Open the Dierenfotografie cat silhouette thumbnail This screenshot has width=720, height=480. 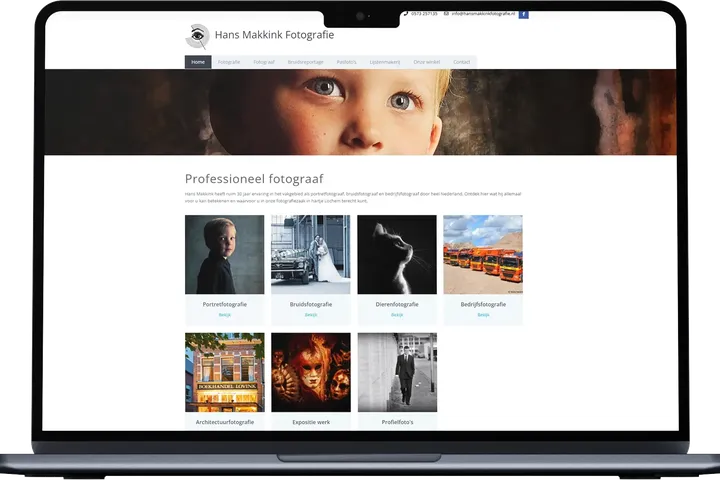tap(397, 254)
